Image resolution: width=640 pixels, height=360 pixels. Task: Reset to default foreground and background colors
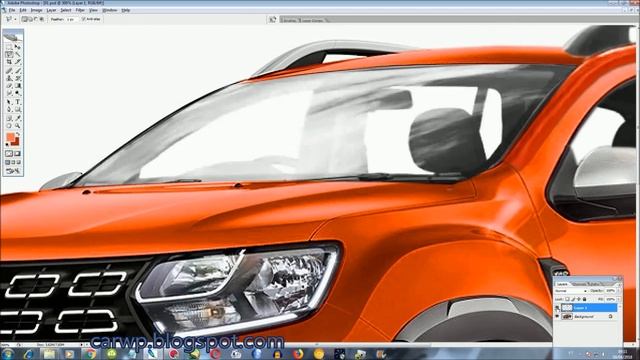pyautogui.click(x=7, y=144)
